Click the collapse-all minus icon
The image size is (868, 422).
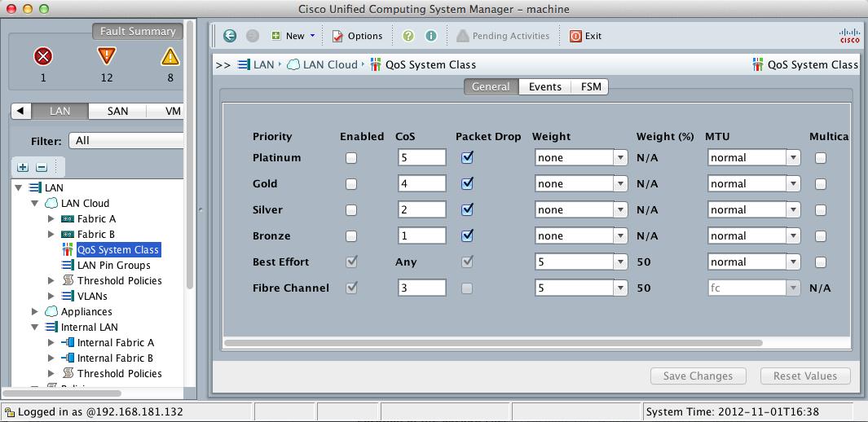click(42, 167)
